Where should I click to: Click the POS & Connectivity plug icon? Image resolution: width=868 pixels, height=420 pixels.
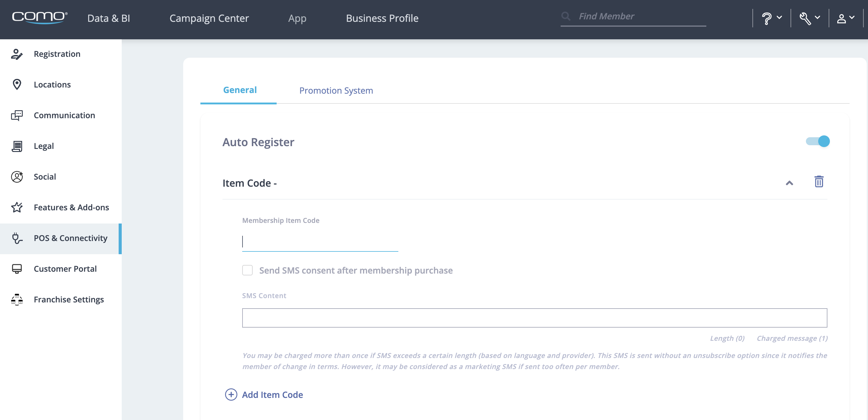[x=17, y=238]
